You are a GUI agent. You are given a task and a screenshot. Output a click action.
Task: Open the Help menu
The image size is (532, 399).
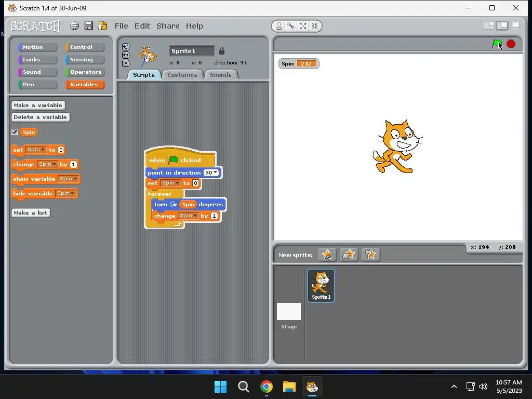[x=194, y=26]
